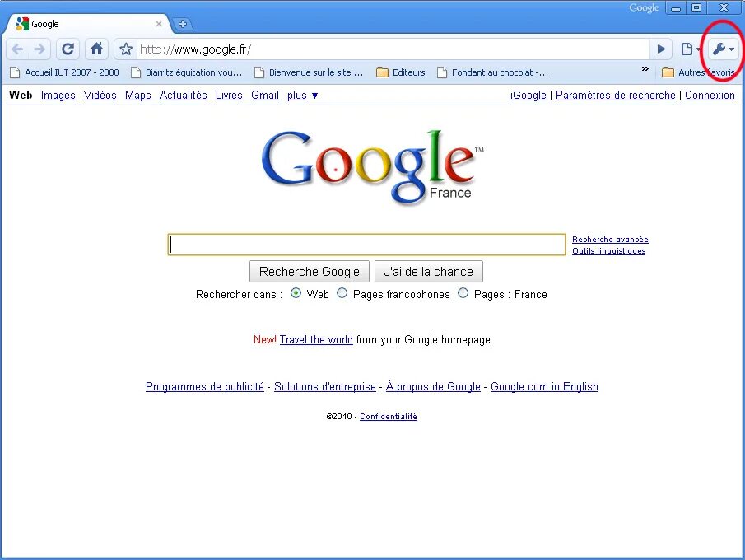
Task: Click the Go arrow beside the address bar
Action: click(661, 49)
